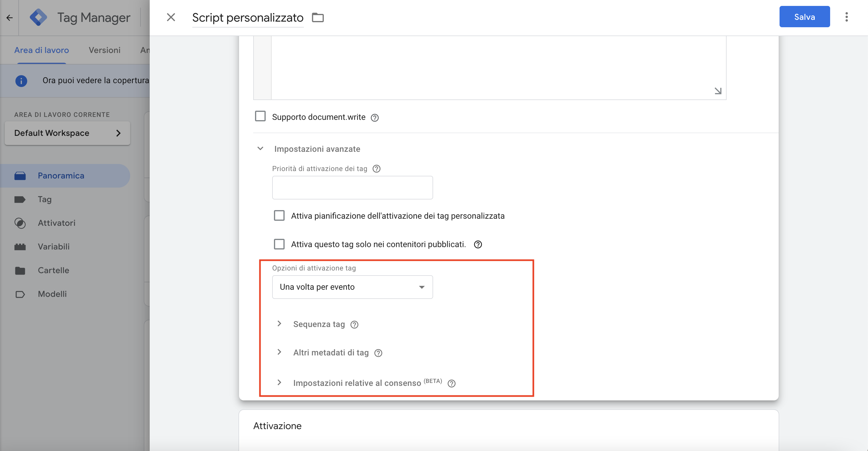The width and height of the screenshot is (868, 451).
Task: Check Attiva questo tag solo nei contenitori pubblicati
Action: tap(279, 244)
